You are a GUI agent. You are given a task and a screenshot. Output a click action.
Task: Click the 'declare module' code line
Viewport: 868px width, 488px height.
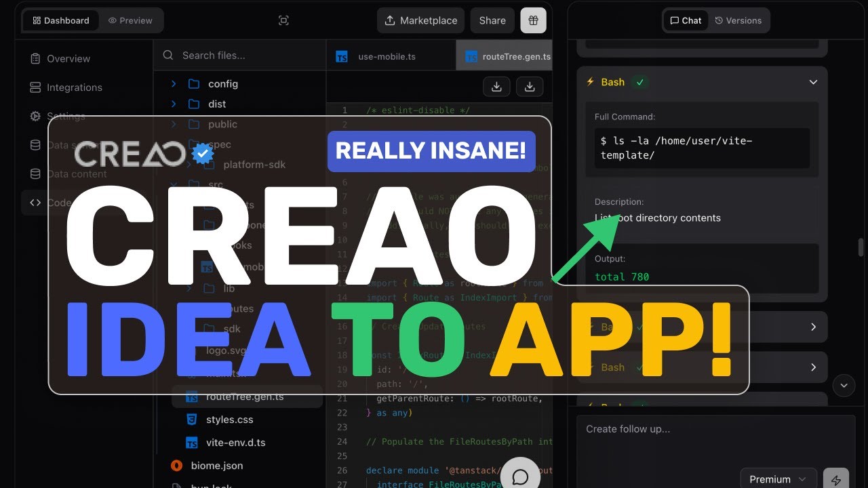point(459,470)
